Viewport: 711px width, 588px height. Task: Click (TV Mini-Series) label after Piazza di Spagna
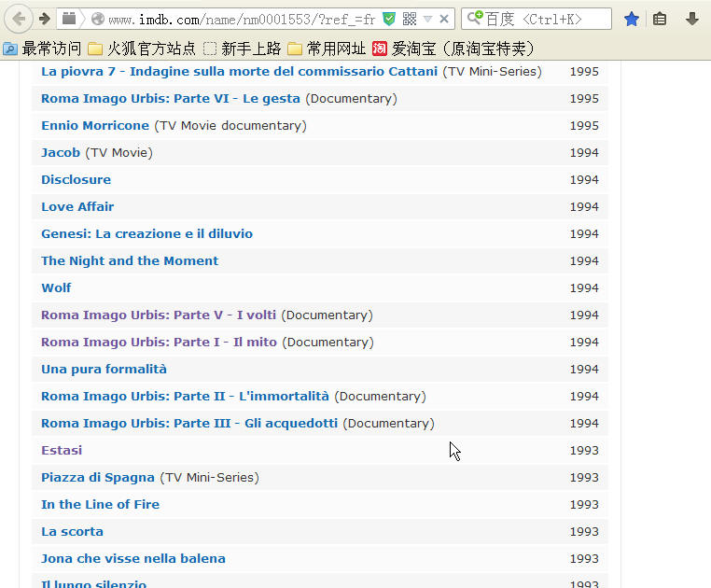click(x=210, y=477)
